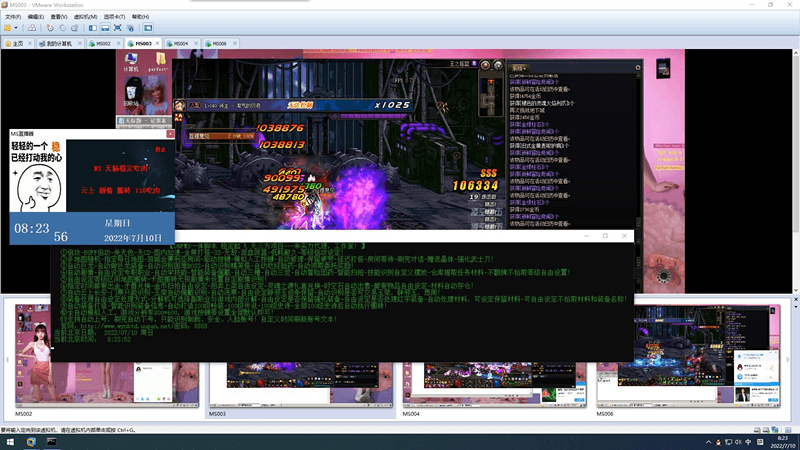Screen dimensions: 800x450
Task: Toggle the library sidebar toolbar icon
Action: [93, 28]
